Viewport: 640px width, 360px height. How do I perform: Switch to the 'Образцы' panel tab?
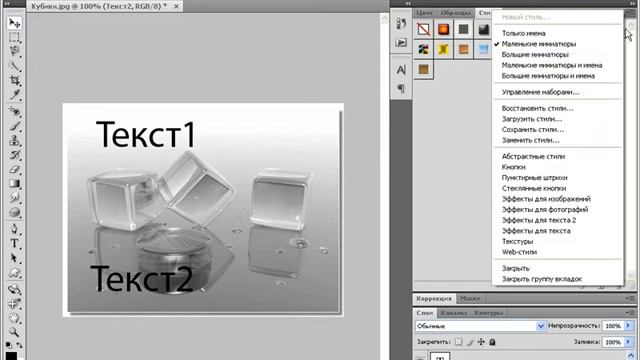[x=455, y=13]
